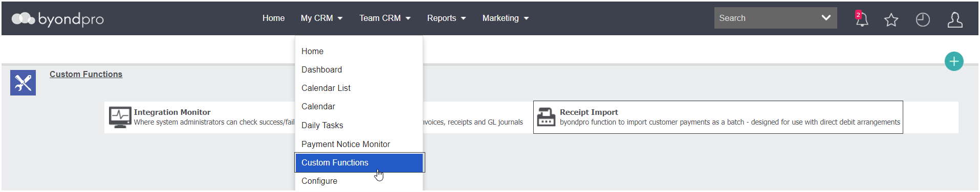Open the user profile icon
The width and height of the screenshot is (980, 192).
955,20
